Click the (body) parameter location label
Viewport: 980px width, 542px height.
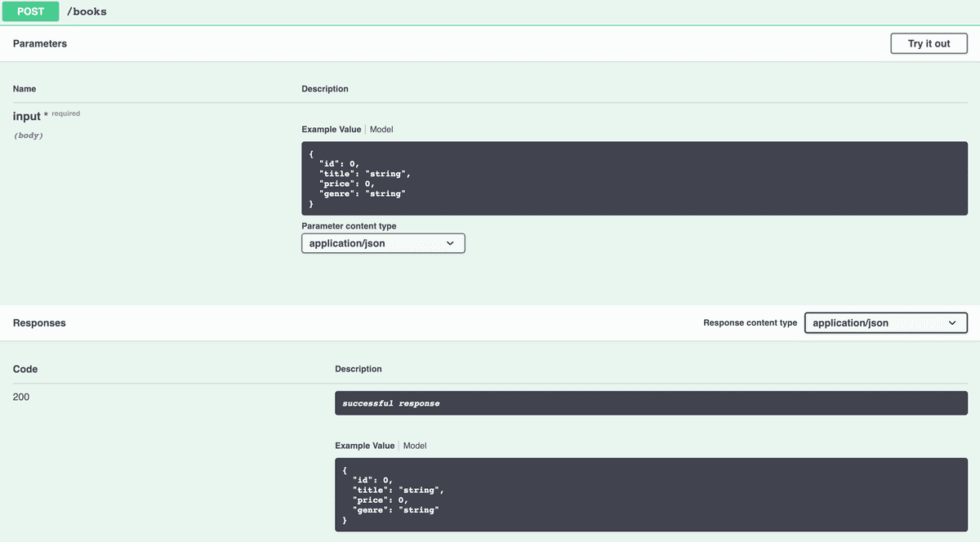[28, 135]
